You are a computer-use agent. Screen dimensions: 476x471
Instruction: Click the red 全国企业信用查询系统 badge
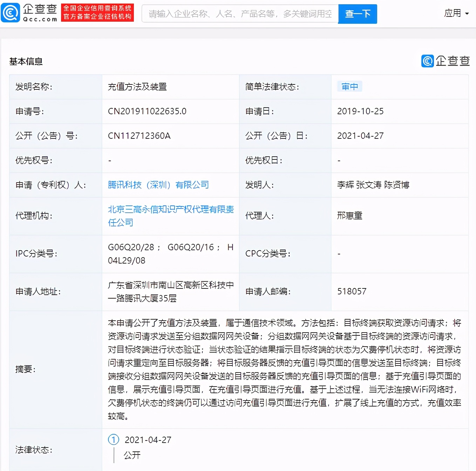click(x=97, y=13)
